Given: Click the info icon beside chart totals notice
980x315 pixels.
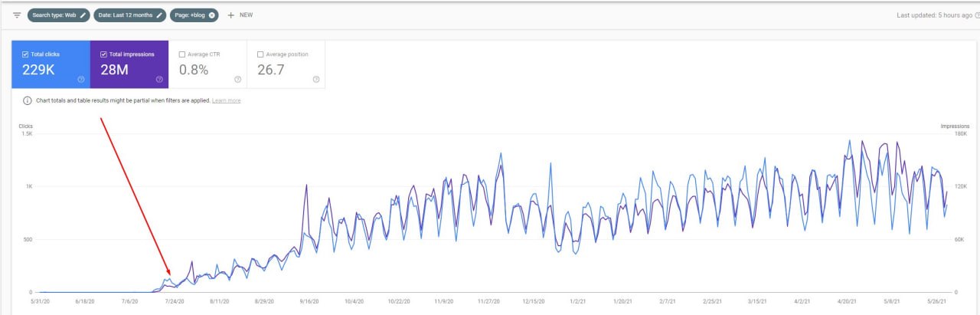Looking at the screenshot, I should coord(28,100).
